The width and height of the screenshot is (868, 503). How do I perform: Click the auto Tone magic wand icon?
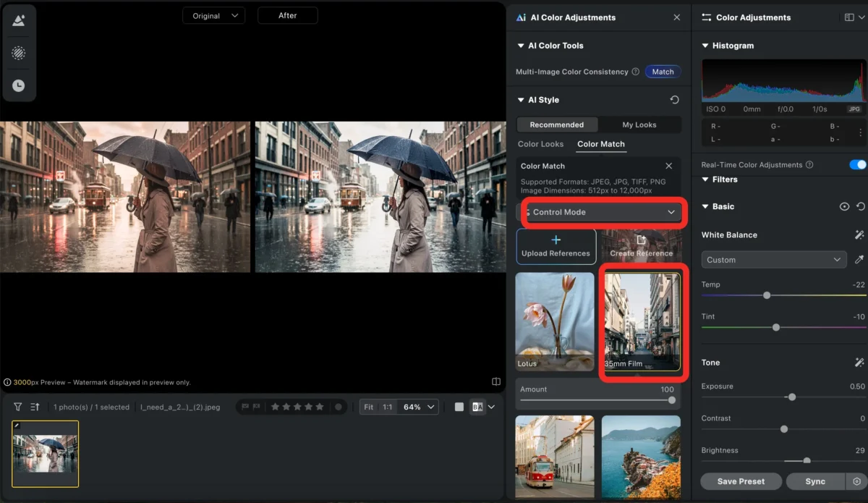click(x=859, y=363)
